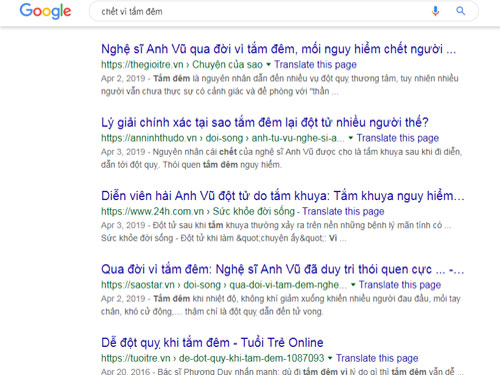
Task: Click the green URL https://thegioitre.vn › Chuyện của sao
Action: [182, 64]
